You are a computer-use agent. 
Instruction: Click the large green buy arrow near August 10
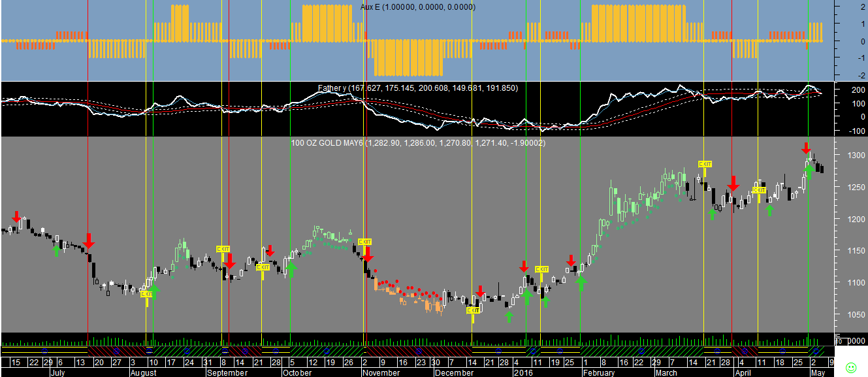coord(154,292)
